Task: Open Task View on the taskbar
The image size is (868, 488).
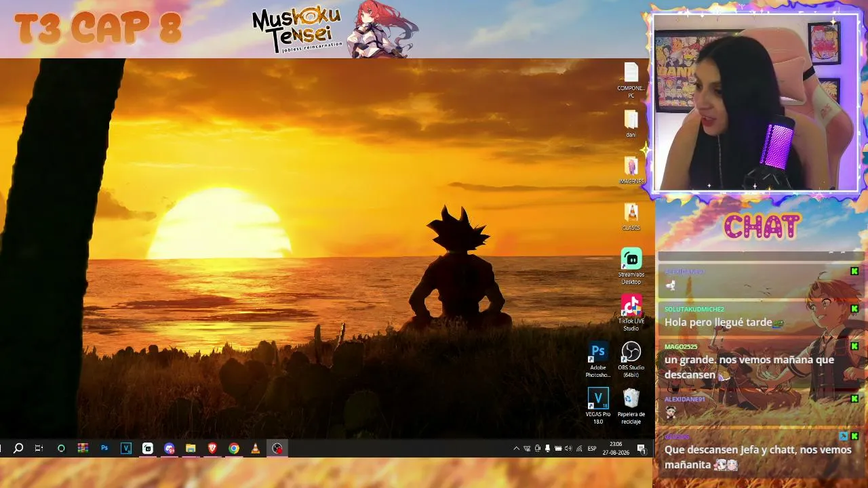Action: tap(39, 448)
